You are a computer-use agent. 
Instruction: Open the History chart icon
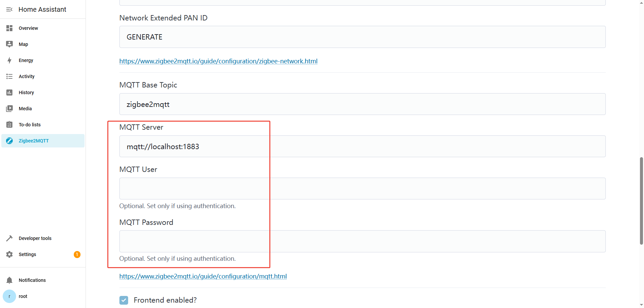pyautogui.click(x=9, y=93)
